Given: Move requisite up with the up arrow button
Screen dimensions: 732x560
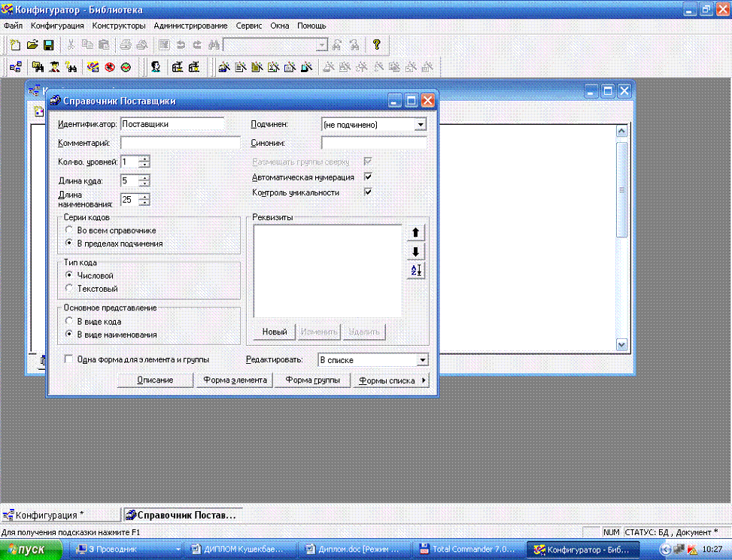Looking at the screenshot, I should point(416,233).
